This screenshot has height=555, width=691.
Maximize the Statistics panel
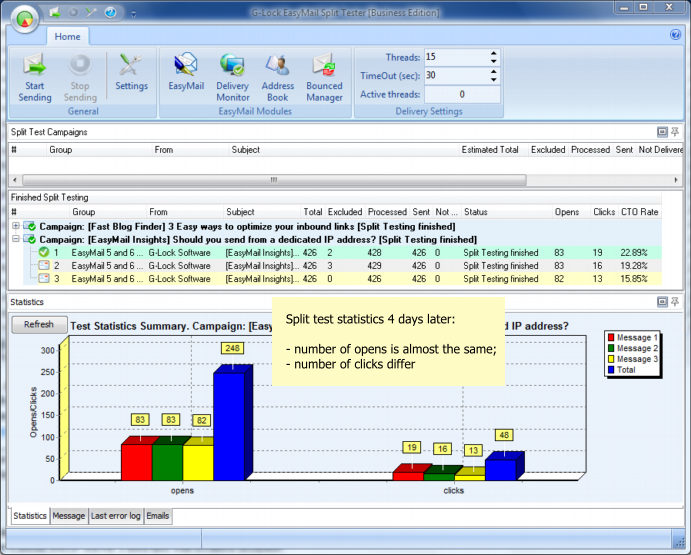[x=662, y=302]
